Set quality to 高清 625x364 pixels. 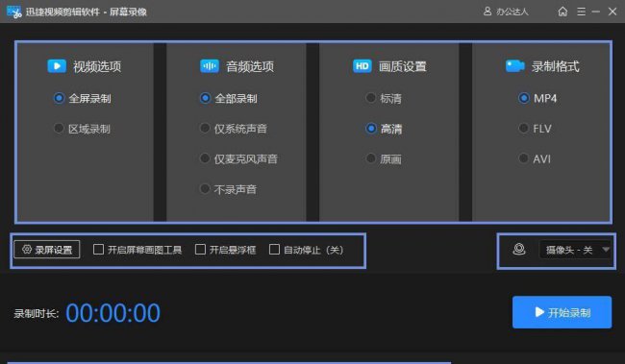(x=371, y=129)
